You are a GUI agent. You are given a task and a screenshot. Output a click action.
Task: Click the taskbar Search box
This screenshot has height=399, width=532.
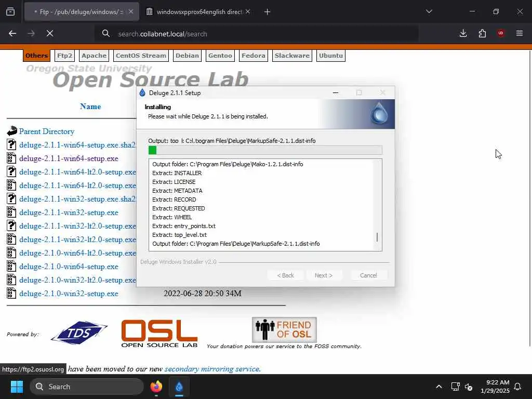pos(87,387)
